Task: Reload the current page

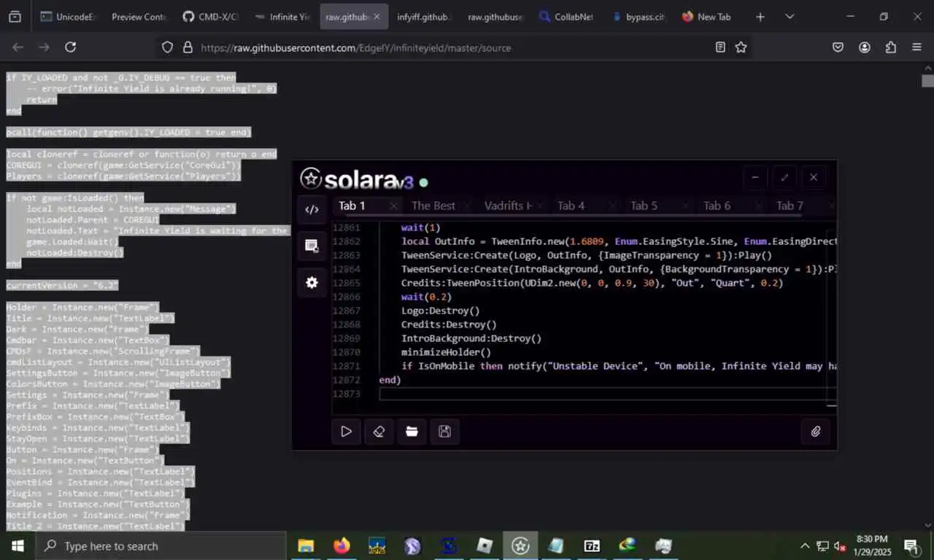Action: pos(70,47)
